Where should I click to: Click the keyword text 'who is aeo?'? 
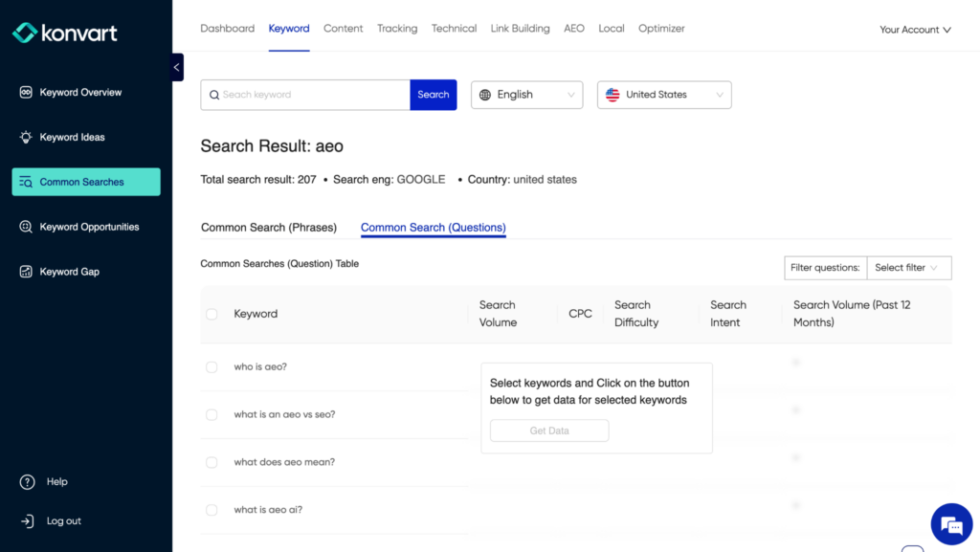(x=260, y=367)
